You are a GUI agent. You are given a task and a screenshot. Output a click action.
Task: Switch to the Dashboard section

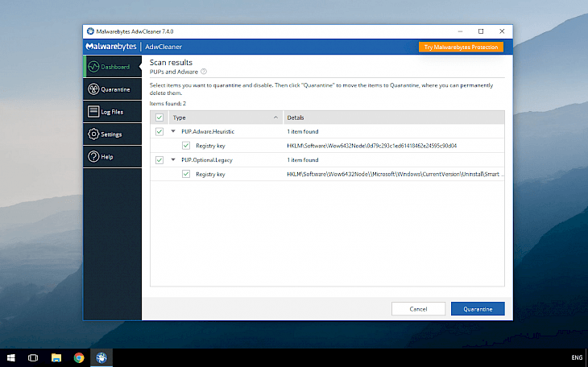click(112, 67)
